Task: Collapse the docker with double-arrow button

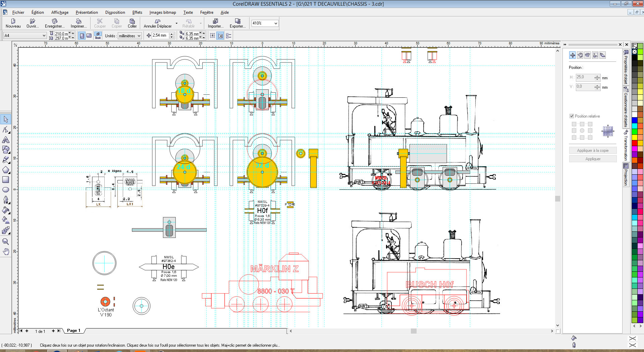Action: [565, 44]
